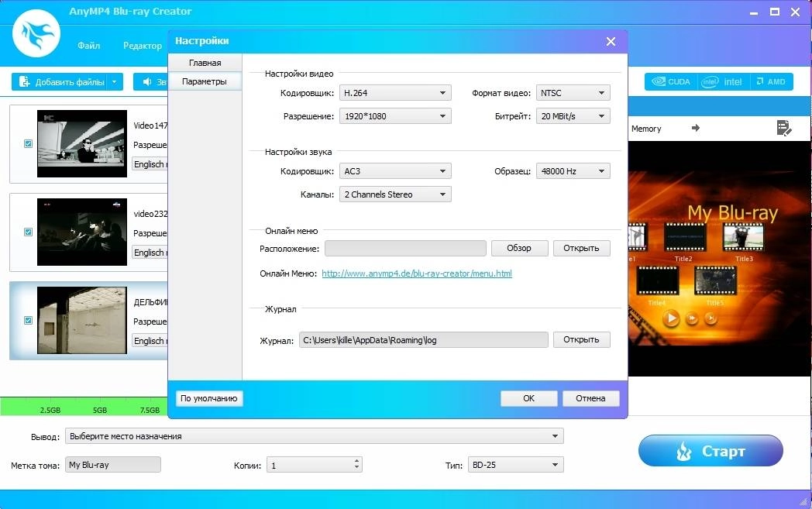Open the NTSC video format dropdown

point(573,93)
